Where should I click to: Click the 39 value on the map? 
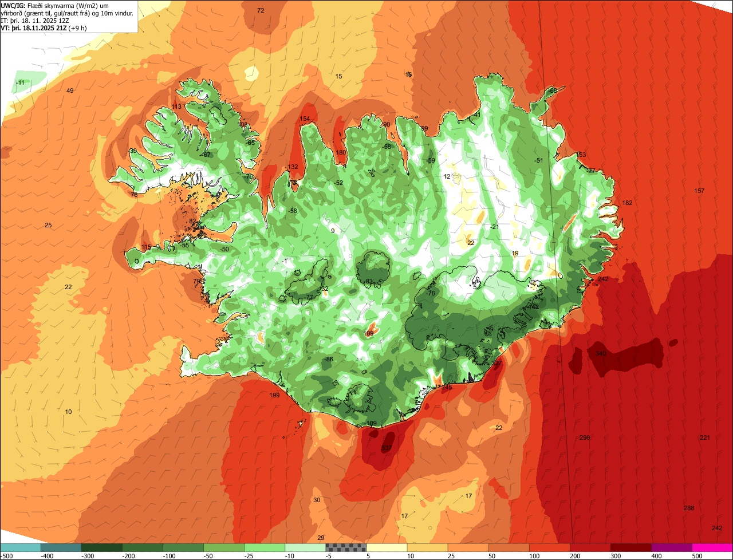click(133, 151)
